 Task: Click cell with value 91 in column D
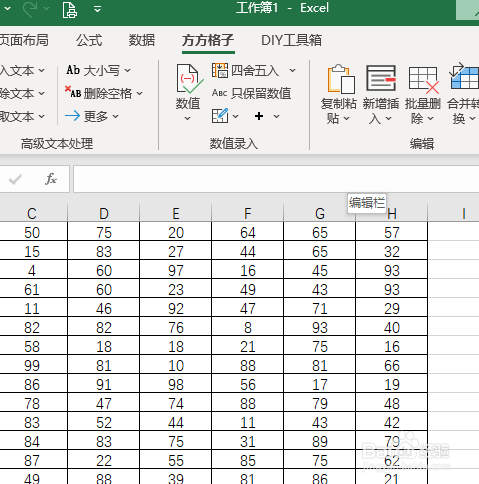click(104, 384)
